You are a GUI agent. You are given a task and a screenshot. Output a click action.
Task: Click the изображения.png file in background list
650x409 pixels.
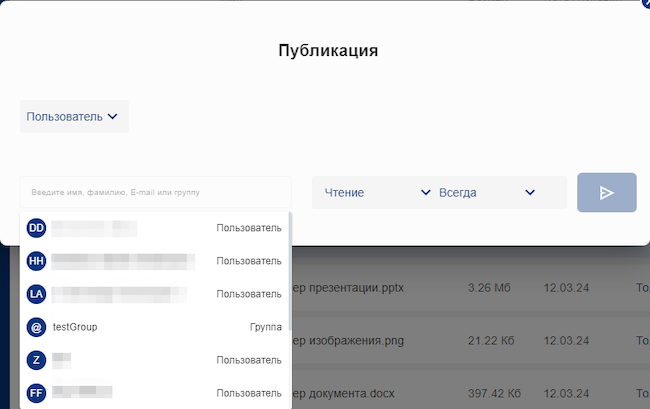[348, 341]
